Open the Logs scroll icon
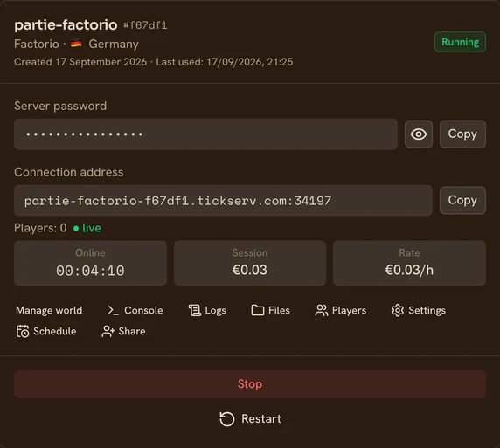The width and height of the screenshot is (500, 448). coord(195,310)
